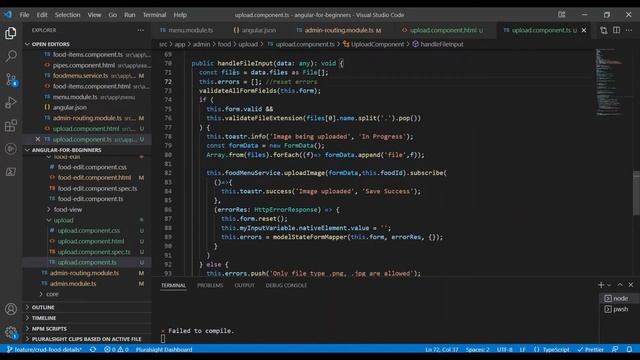Click LF end-of-line setting

coord(522,349)
